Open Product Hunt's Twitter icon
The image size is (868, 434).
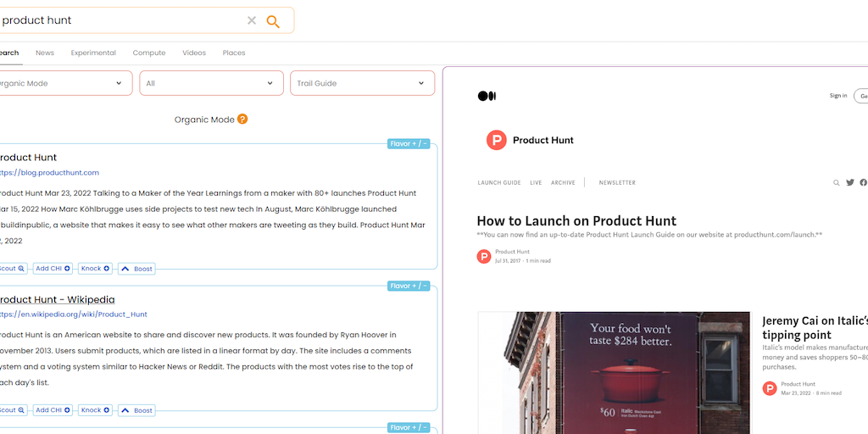tap(849, 183)
